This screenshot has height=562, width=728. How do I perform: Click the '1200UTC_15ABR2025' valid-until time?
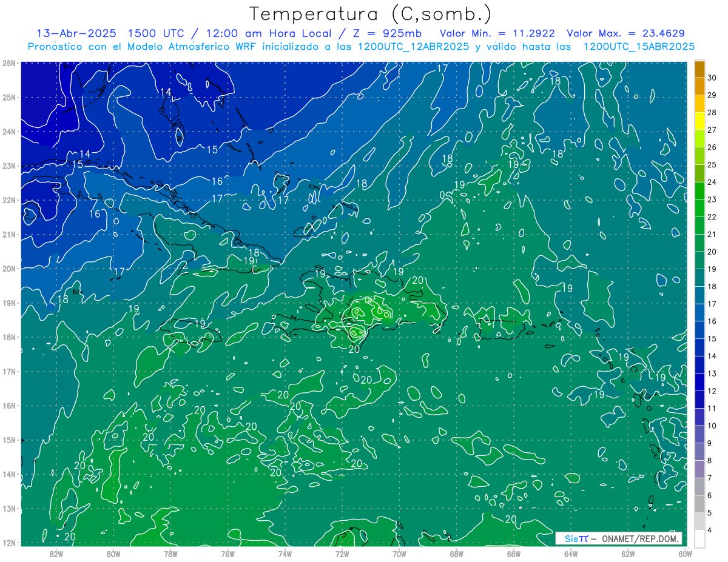[639, 47]
